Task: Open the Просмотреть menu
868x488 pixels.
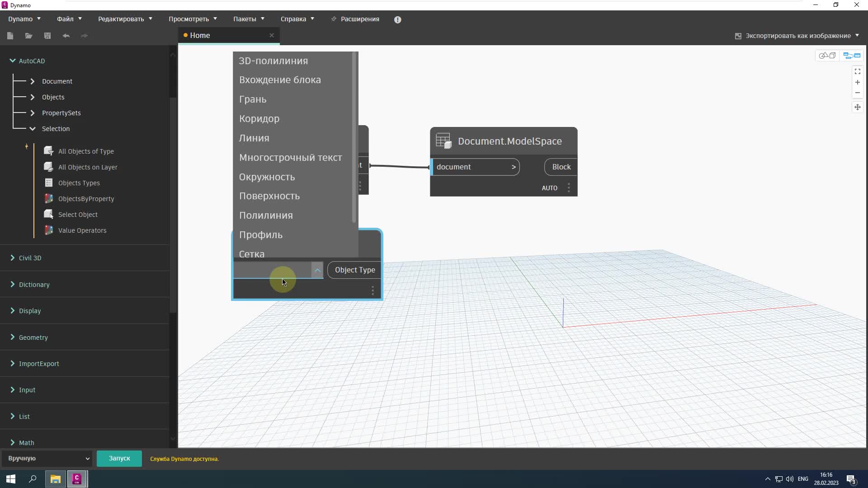Action: coord(193,19)
